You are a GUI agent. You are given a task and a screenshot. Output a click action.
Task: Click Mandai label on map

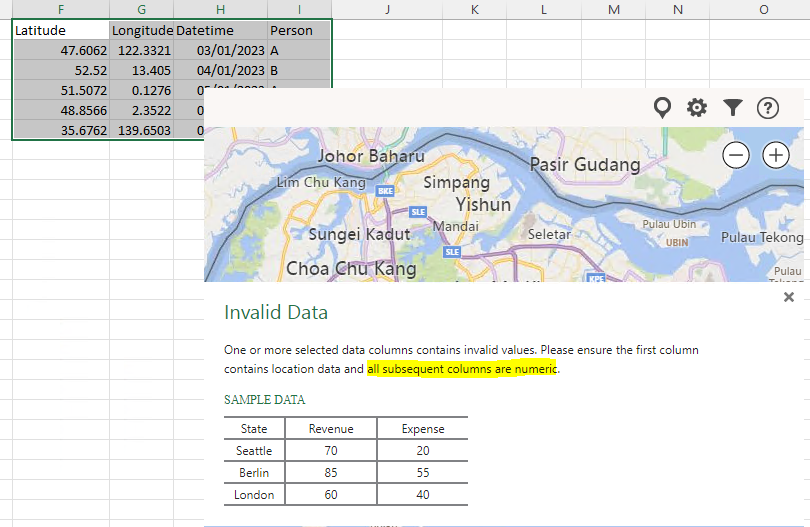pyautogui.click(x=456, y=226)
